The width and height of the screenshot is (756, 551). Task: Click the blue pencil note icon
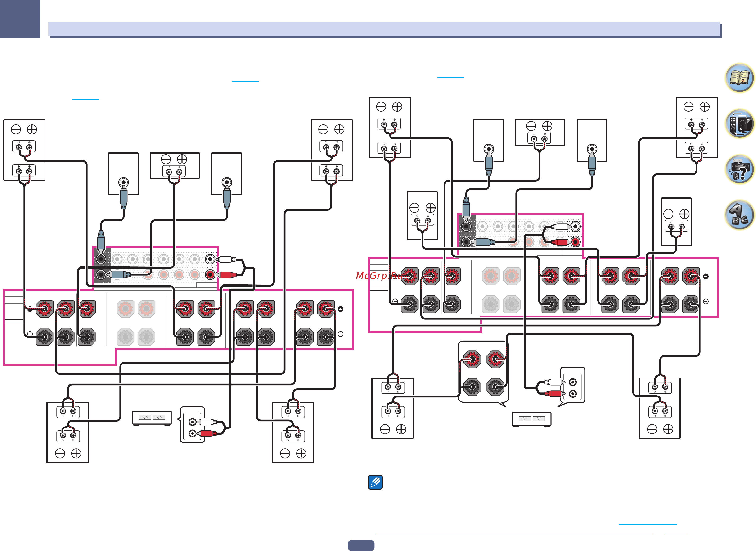[375, 482]
